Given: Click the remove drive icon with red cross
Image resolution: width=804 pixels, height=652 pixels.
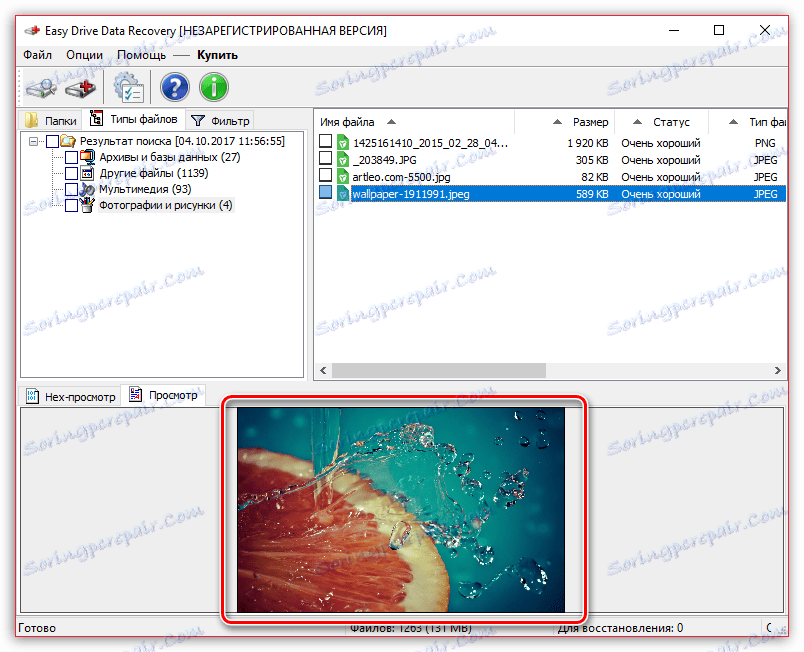Looking at the screenshot, I should [79, 89].
